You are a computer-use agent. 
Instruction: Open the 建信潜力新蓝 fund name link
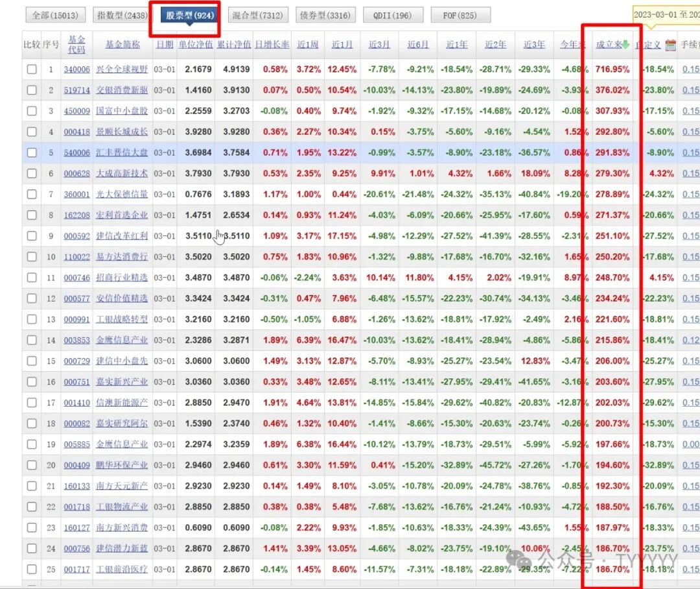click(x=122, y=548)
